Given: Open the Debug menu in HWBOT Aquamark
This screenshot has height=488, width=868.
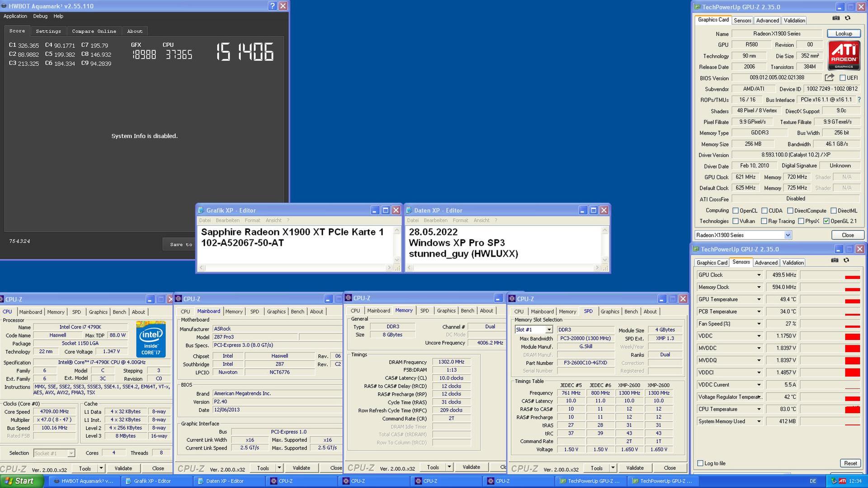Looking at the screenshot, I should [x=40, y=16].
